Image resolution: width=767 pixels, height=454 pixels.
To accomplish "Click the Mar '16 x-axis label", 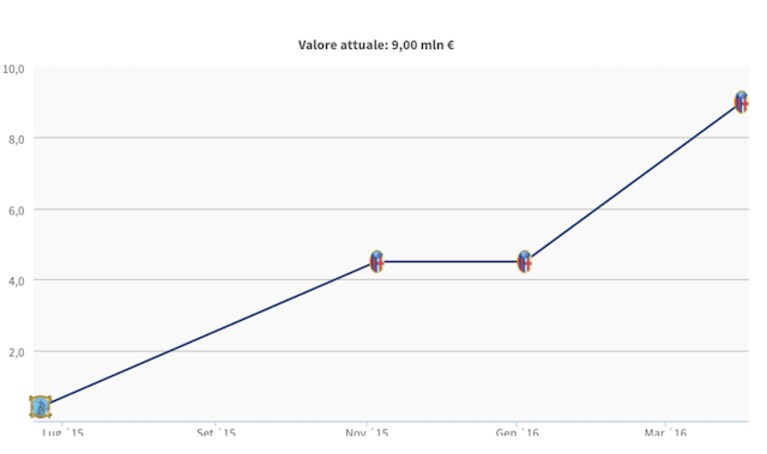I will coord(666,432).
